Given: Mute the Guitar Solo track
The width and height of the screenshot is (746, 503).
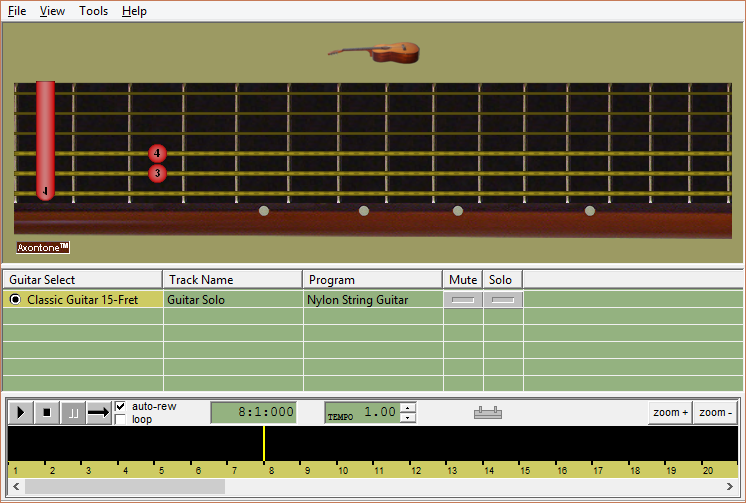Looking at the screenshot, I should click(x=463, y=300).
